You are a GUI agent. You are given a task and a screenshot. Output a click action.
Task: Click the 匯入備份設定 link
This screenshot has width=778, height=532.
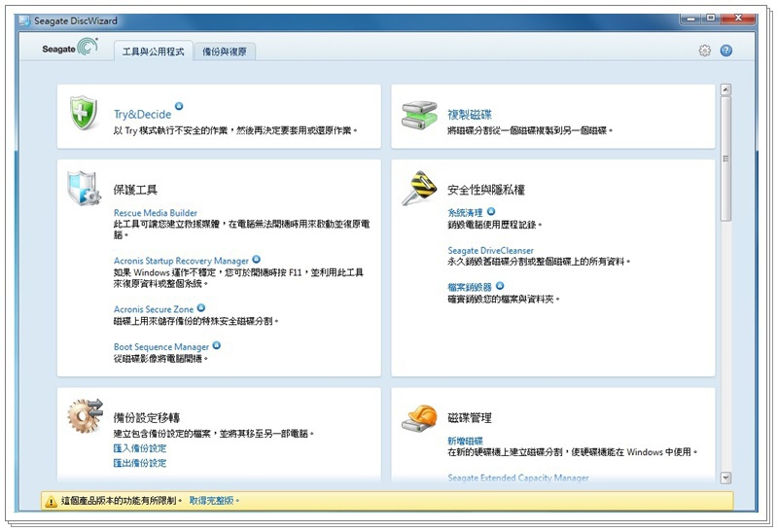point(140,448)
